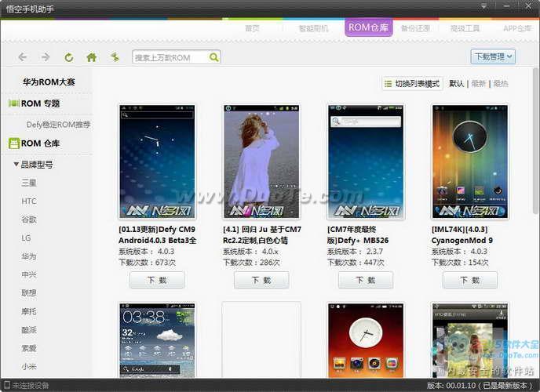Download the 回归 Ju 基于CM7 ROM
Screen dimensions: 540x392
coord(261,280)
